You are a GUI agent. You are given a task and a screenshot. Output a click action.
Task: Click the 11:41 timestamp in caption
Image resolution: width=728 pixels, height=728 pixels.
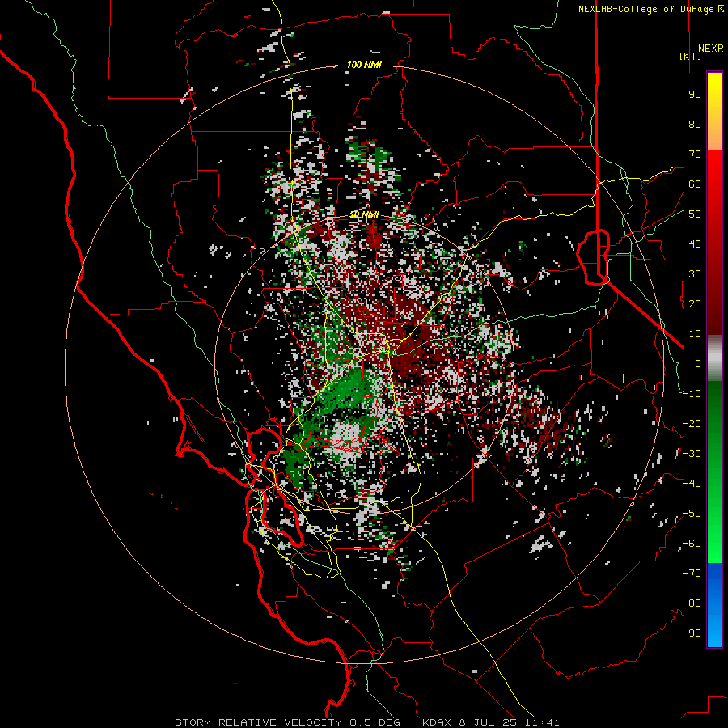(542, 722)
